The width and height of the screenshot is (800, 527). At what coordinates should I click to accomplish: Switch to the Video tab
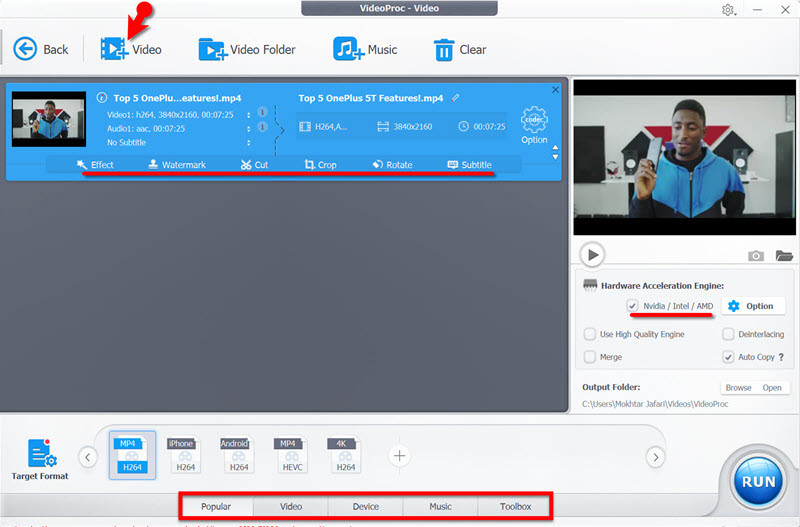291,507
